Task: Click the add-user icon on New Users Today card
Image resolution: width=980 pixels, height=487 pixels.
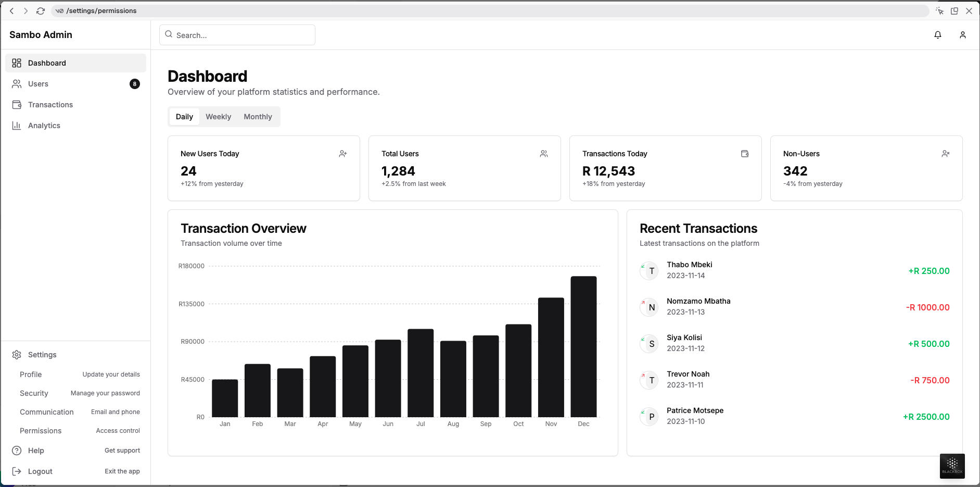Action: tap(343, 153)
